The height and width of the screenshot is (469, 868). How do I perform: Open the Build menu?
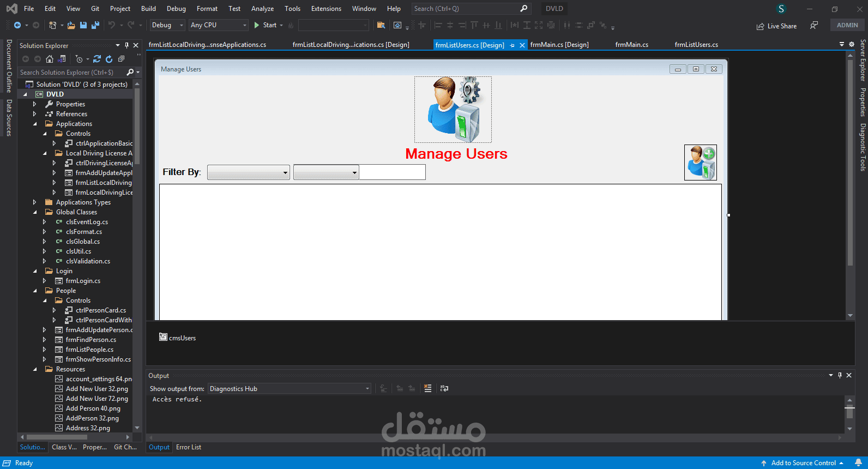(148, 9)
